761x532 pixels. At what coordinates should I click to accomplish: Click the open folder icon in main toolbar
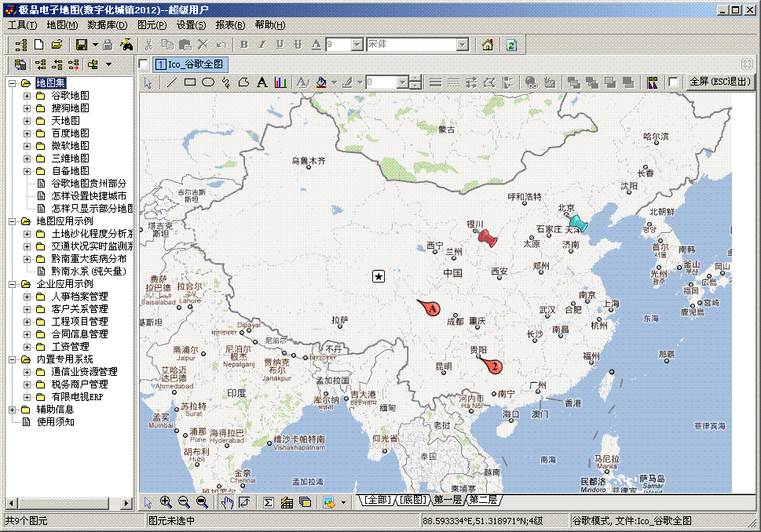pos(57,45)
